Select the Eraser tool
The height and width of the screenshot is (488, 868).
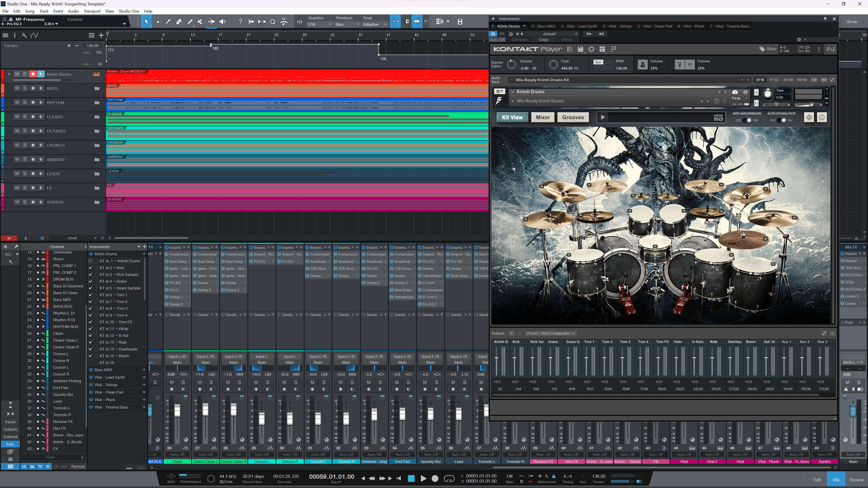click(179, 22)
